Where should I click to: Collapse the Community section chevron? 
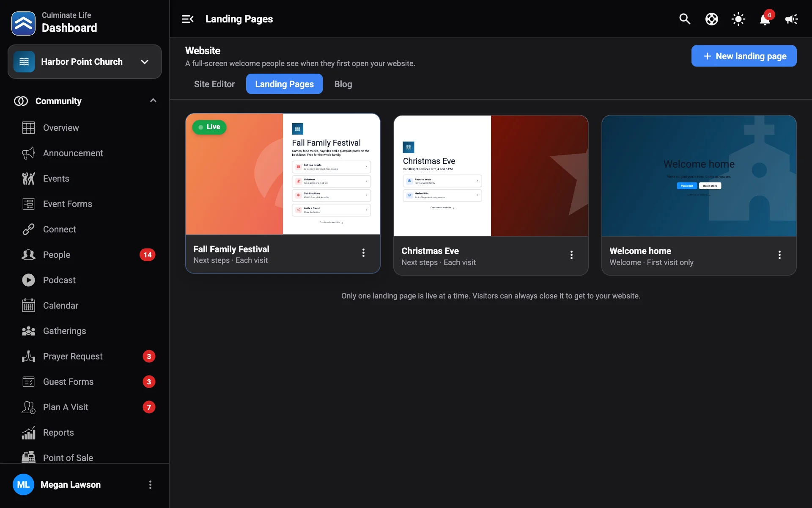tap(153, 101)
